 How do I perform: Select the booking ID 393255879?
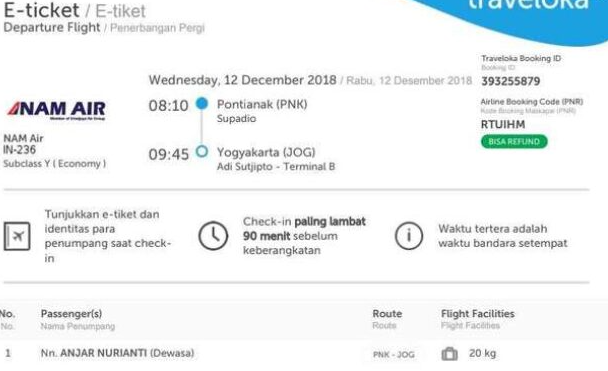[511, 81]
